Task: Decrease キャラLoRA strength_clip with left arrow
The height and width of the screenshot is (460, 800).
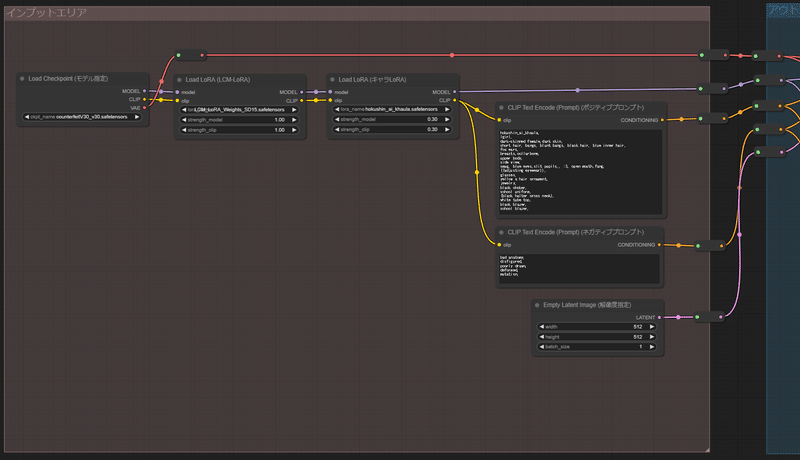Action: pyautogui.click(x=337, y=130)
